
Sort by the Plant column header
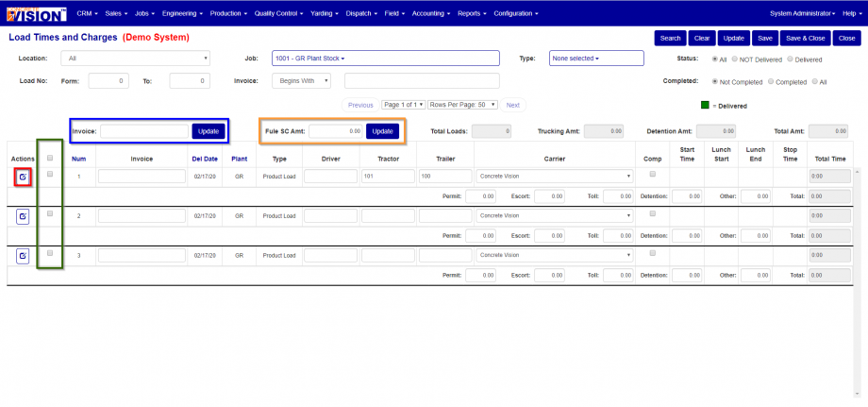[239, 159]
